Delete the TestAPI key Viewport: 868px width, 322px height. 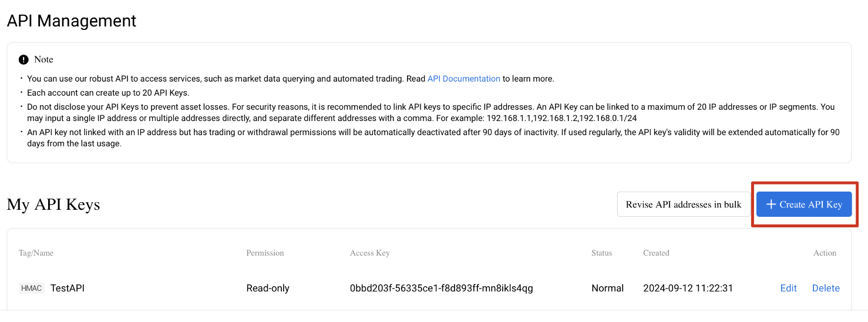826,288
